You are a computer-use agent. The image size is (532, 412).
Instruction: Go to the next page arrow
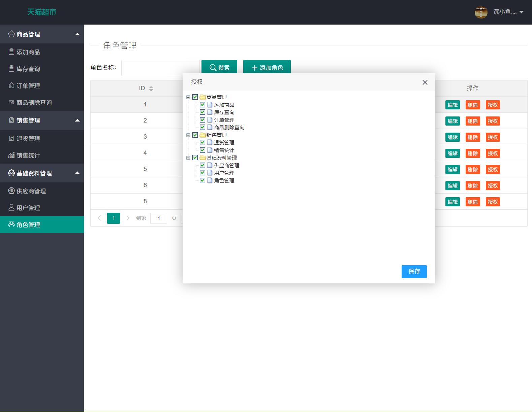(128, 218)
